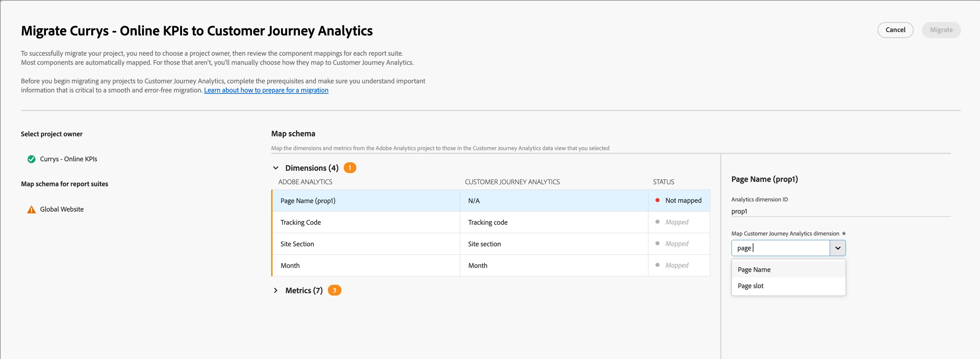Click the red Not mapped status dot
Screen dimensions: 980x359
pyautogui.click(x=657, y=200)
